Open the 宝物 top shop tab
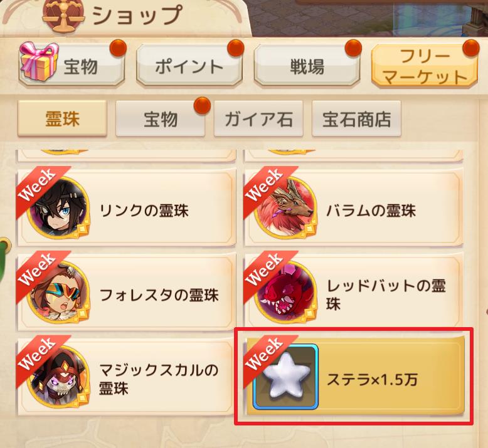Screen dimensions: 488x448 [72, 66]
